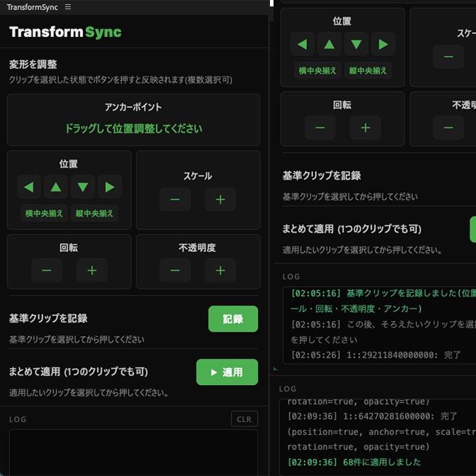Screen dimensions: 476x476
Task: Click the Transform Sync logo title
Action: [65, 32]
